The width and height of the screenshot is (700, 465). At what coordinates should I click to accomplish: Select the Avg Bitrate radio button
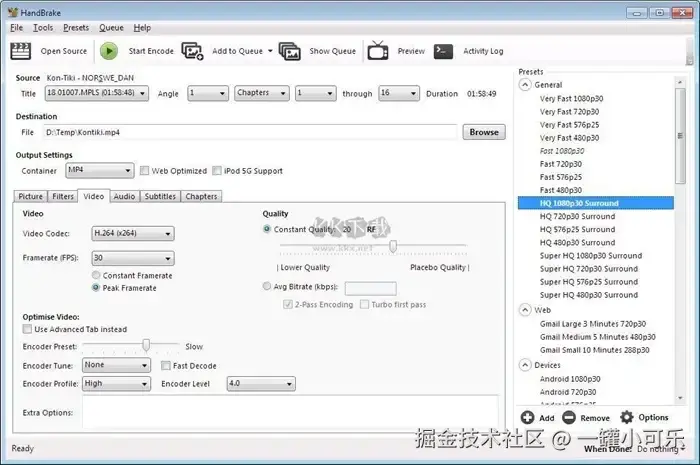pyautogui.click(x=267, y=286)
